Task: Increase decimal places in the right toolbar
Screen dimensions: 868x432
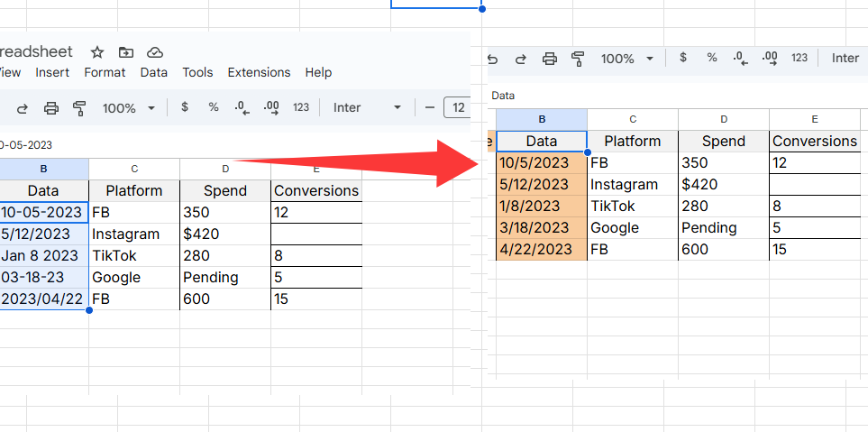Action: [x=769, y=58]
